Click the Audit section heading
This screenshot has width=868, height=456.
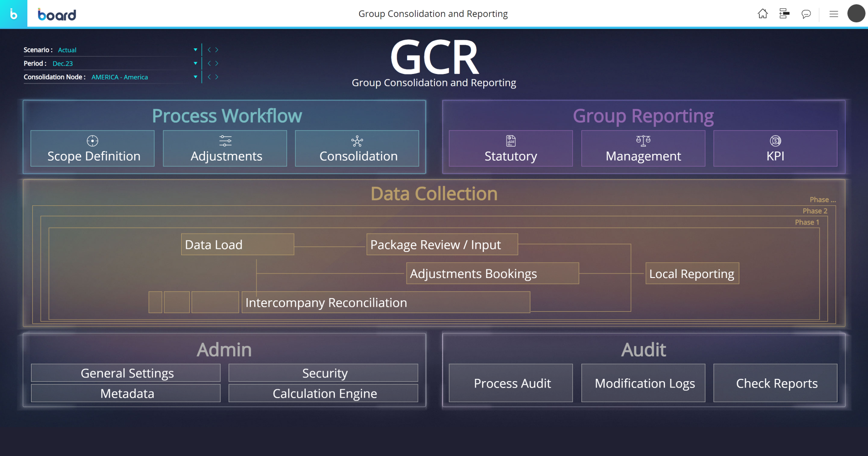pyautogui.click(x=643, y=350)
